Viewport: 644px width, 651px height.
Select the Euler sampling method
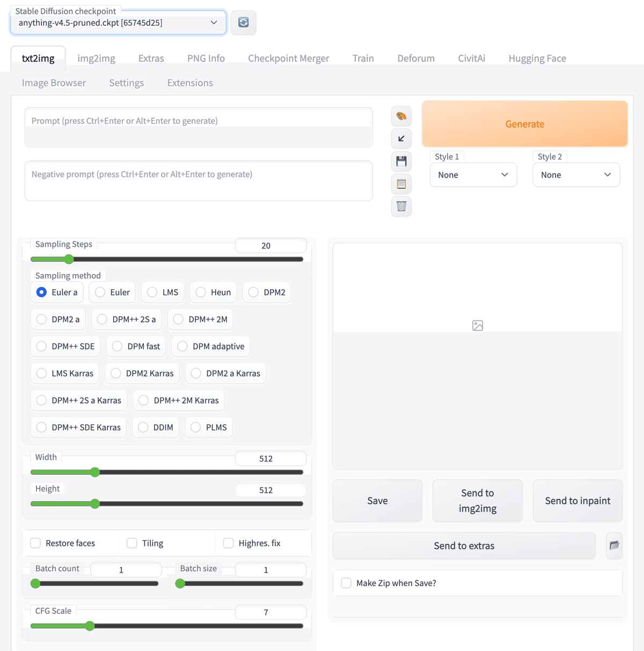pos(112,292)
